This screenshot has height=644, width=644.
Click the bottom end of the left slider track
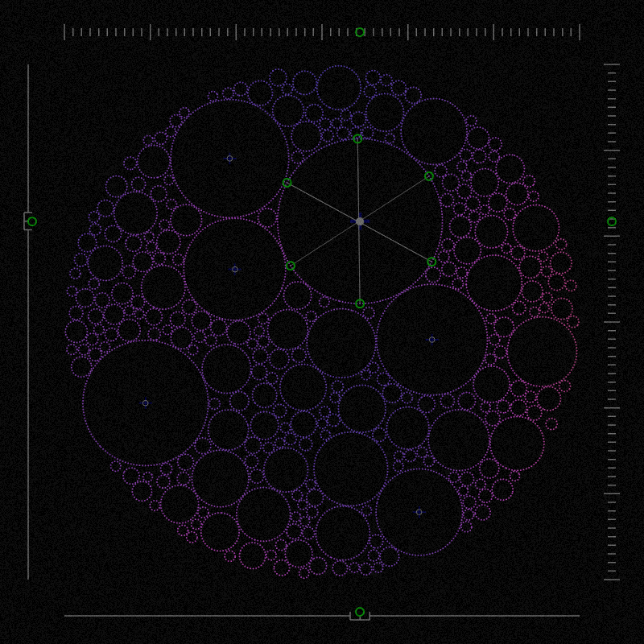coord(28,580)
